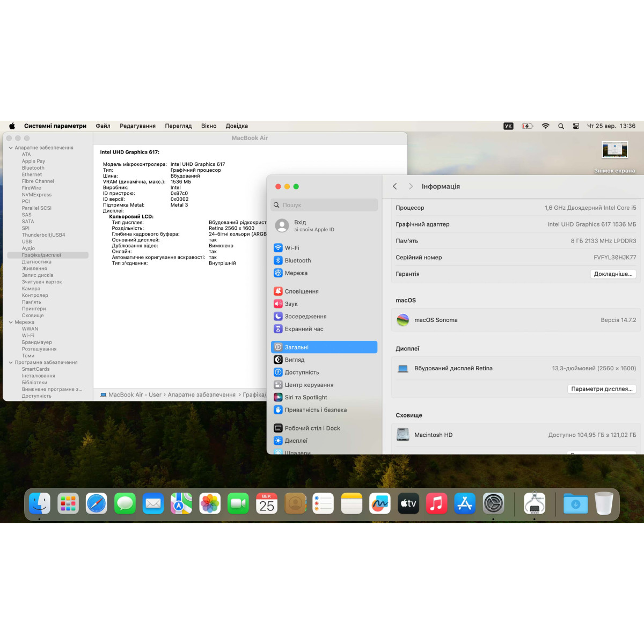This screenshot has height=644, width=644.
Task: Click System Settings gear in Dock
Action: [493, 503]
